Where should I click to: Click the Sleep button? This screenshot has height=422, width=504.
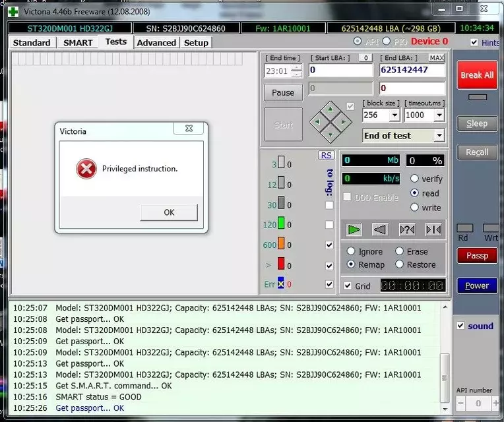(478, 123)
